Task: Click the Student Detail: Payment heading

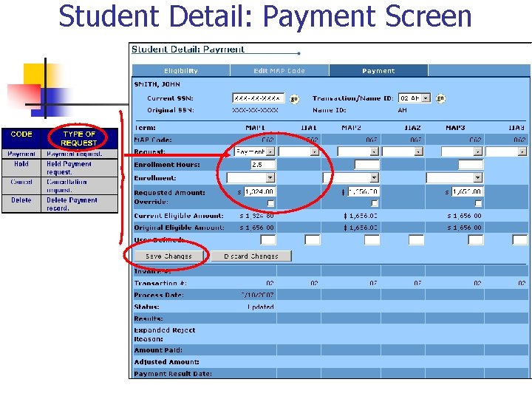Action: pos(188,50)
